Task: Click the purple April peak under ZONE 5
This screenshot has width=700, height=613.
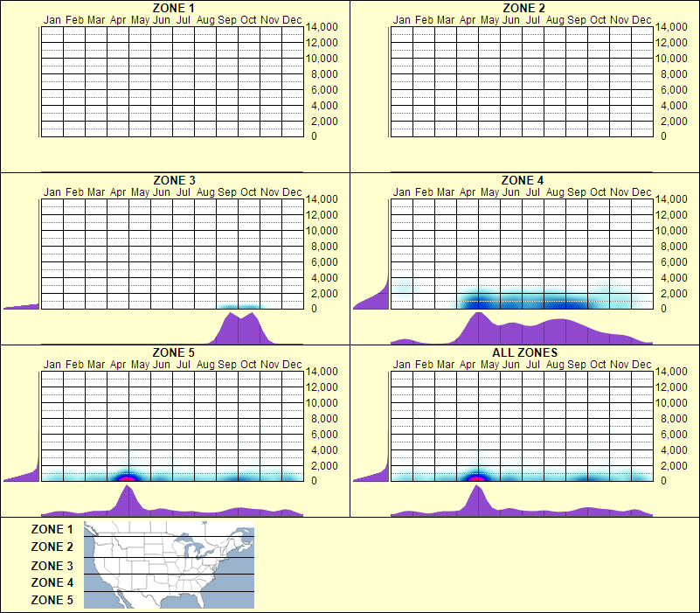Action: [x=127, y=498]
